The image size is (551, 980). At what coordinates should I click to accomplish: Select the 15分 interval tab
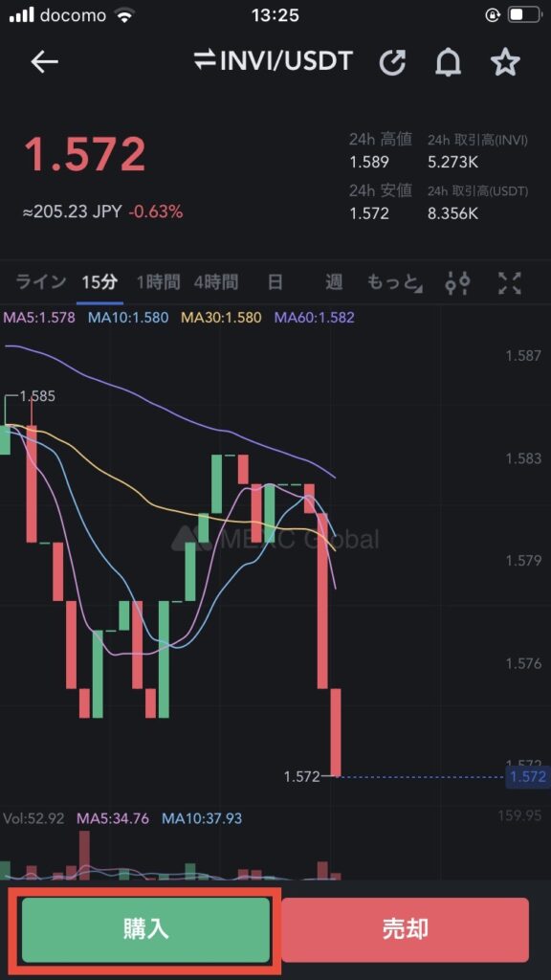click(x=99, y=282)
